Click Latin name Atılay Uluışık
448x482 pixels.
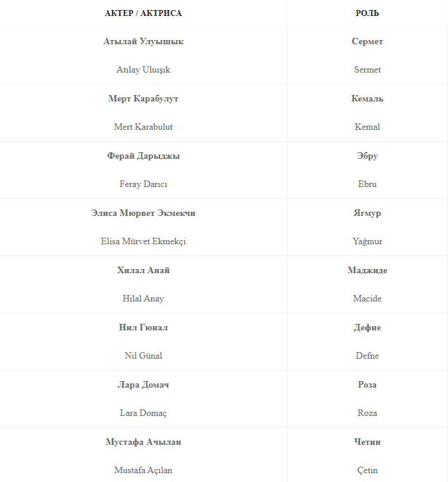tap(143, 70)
